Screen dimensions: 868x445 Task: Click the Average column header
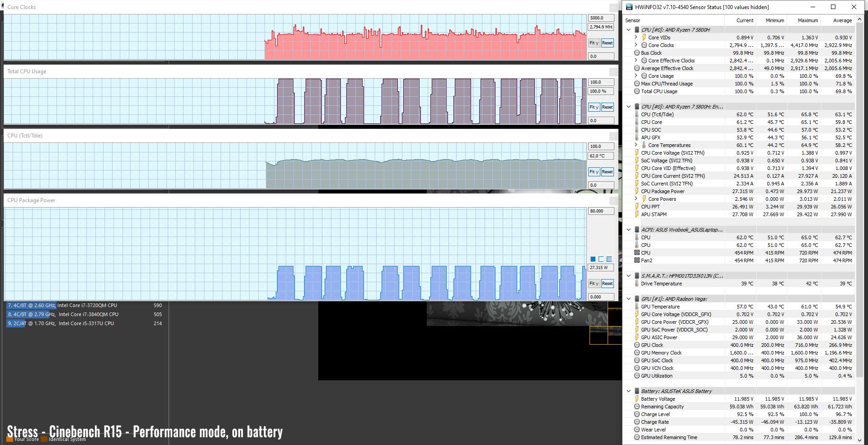[x=842, y=20]
